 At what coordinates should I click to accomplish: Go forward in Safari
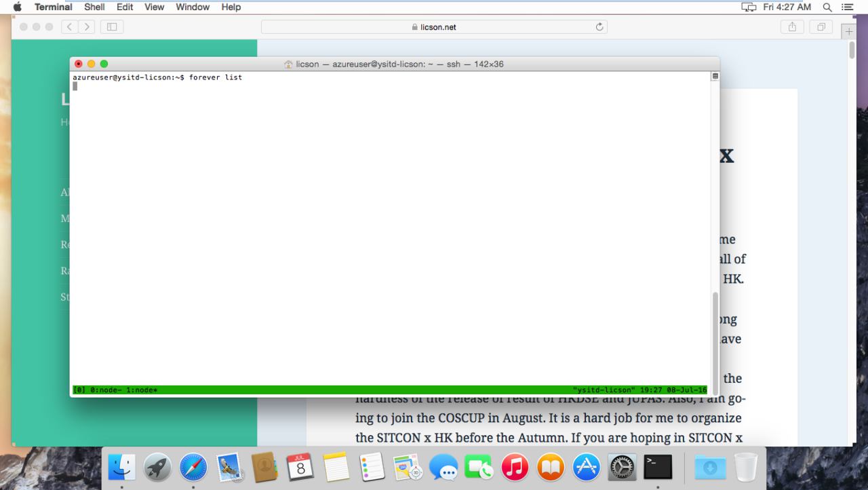tap(87, 27)
